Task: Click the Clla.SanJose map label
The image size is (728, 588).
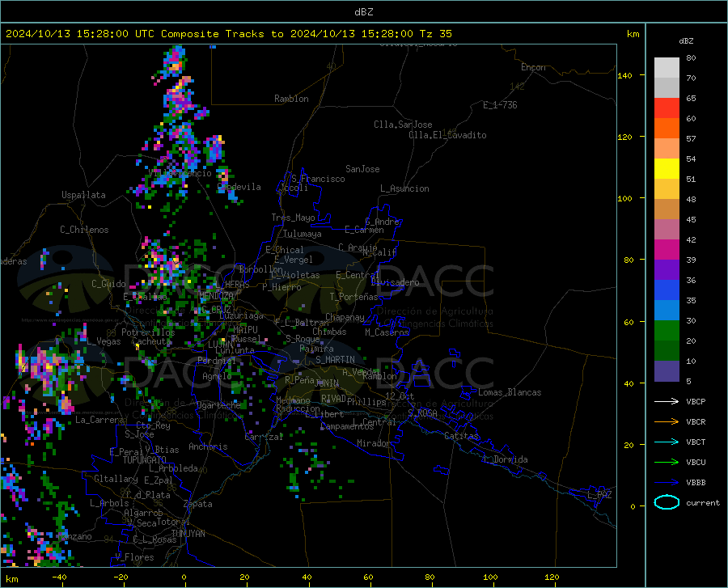Action: click(x=403, y=125)
